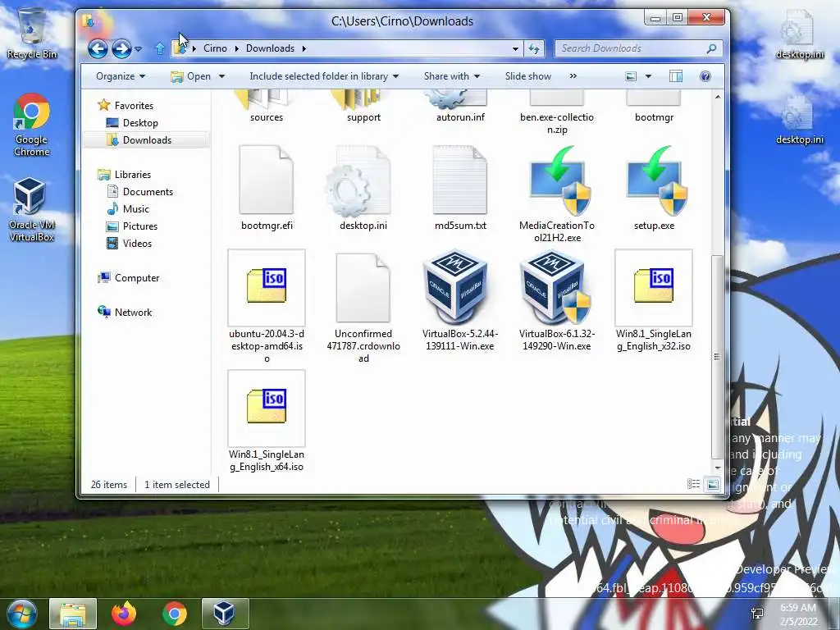
Task: Open the Share with menu
Action: [452, 76]
